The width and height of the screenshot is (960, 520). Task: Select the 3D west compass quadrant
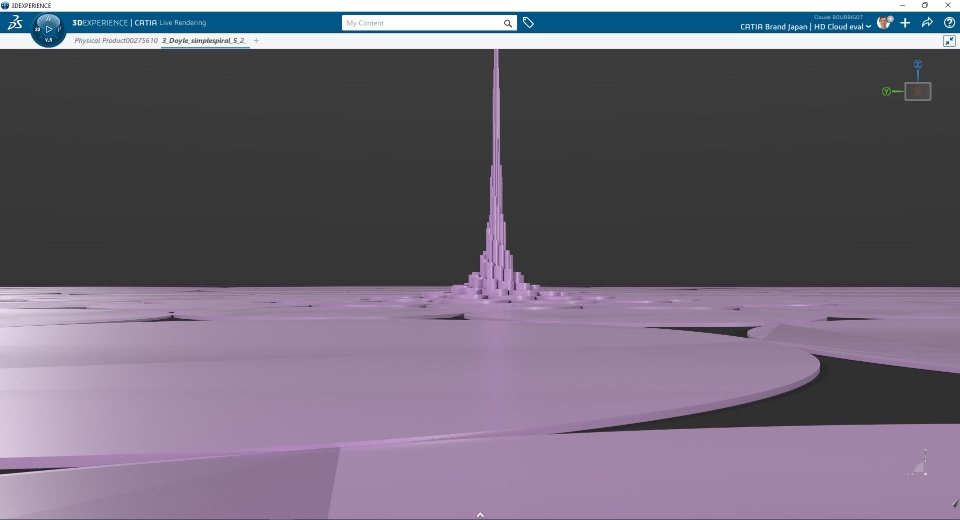37,29
